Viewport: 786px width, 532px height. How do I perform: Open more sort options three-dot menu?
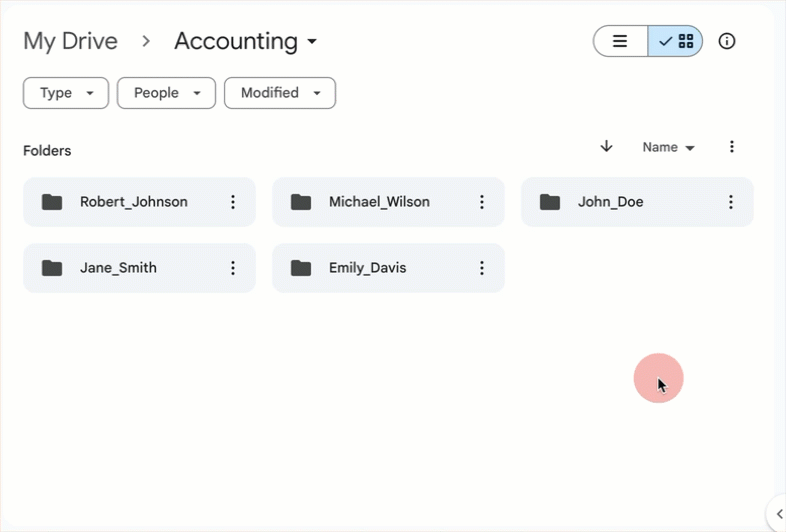pyautogui.click(x=732, y=147)
